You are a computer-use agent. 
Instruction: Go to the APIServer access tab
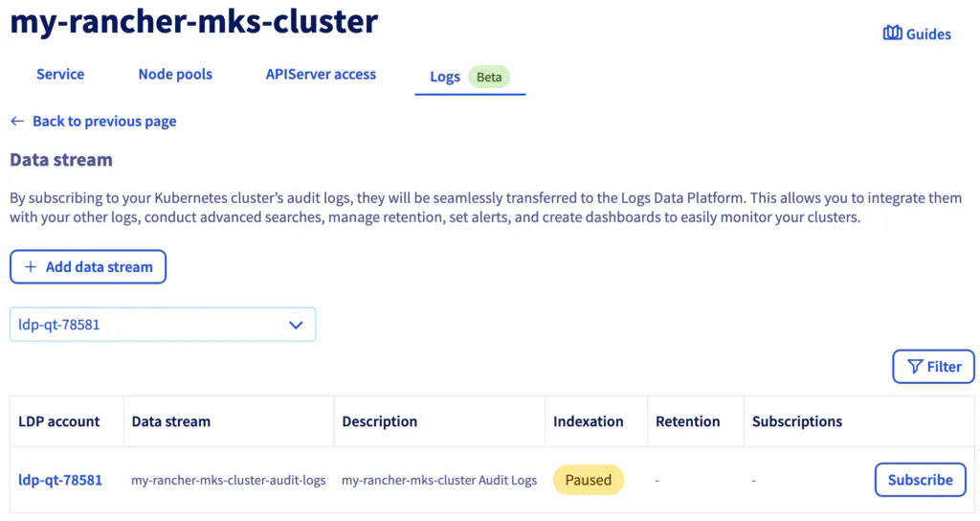[x=321, y=74]
